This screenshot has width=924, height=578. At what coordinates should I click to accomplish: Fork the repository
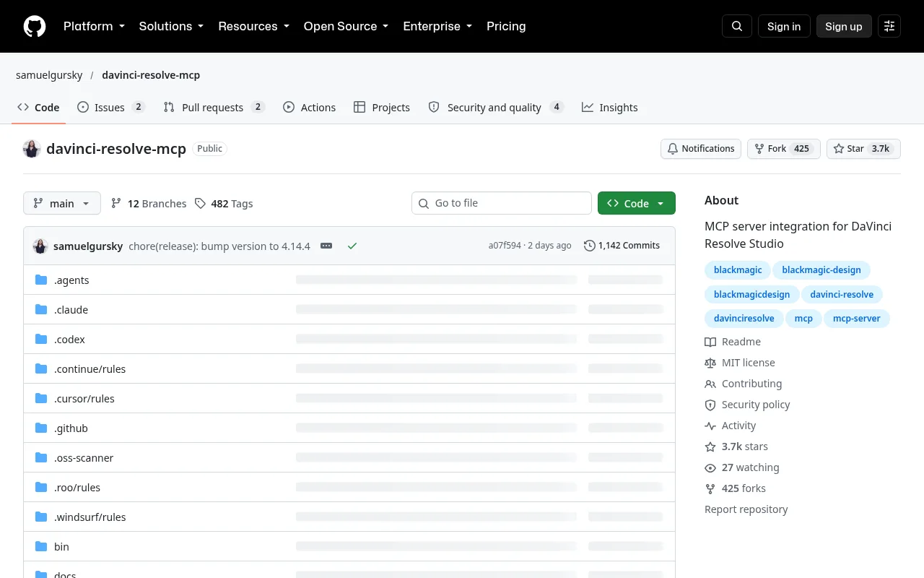click(x=783, y=149)
